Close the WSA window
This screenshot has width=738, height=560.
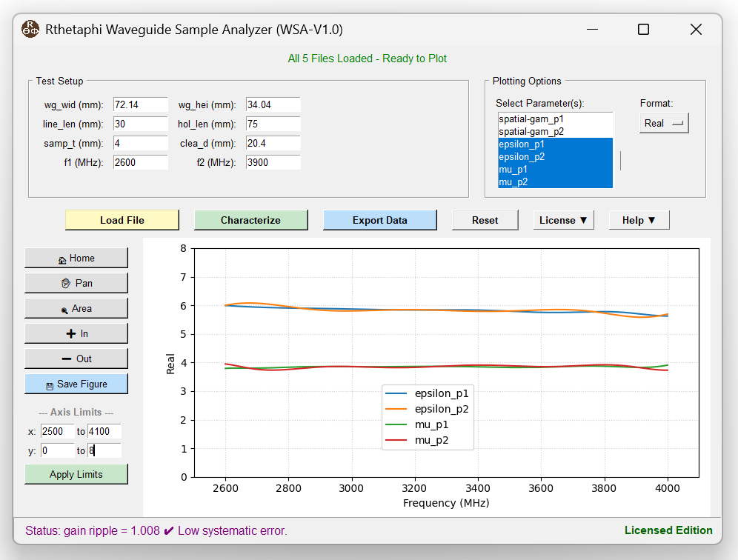(696, 29)
